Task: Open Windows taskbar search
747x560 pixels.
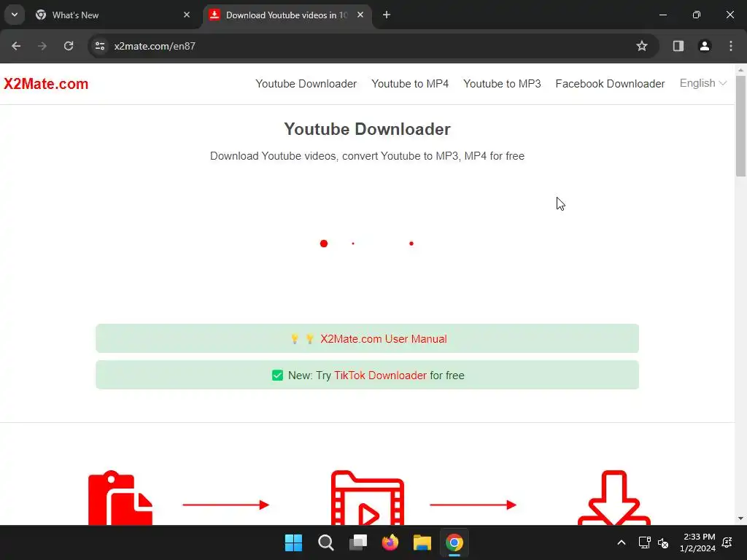Action: [326, 542]
